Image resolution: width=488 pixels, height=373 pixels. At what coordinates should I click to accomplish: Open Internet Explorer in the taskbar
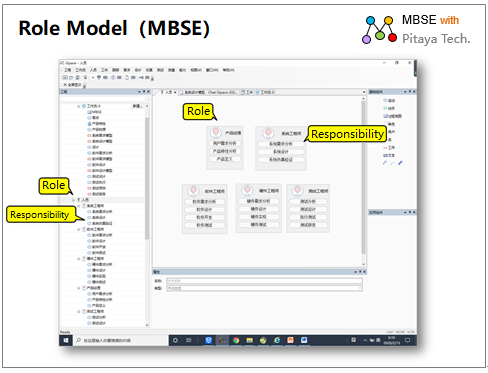coord(277,340)
